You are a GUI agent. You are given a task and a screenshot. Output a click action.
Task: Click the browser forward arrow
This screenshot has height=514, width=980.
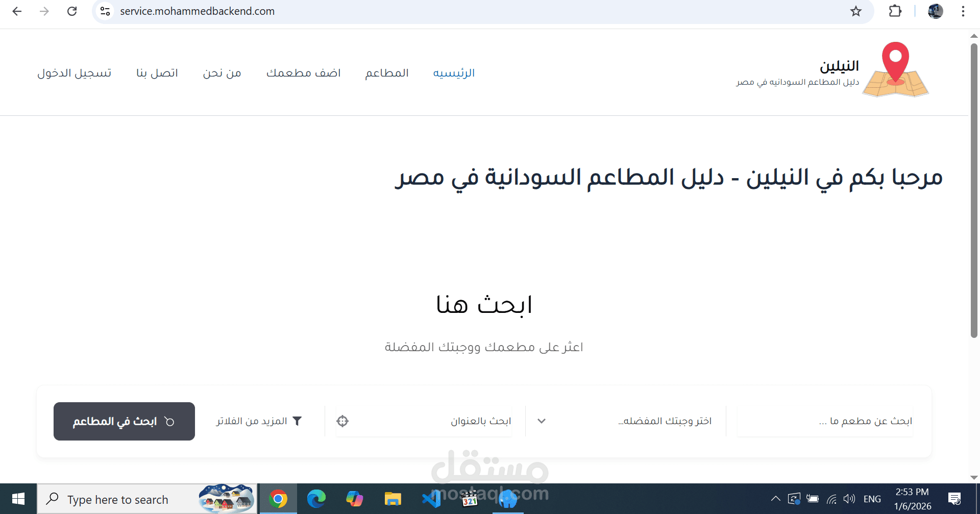pos(44,11)
